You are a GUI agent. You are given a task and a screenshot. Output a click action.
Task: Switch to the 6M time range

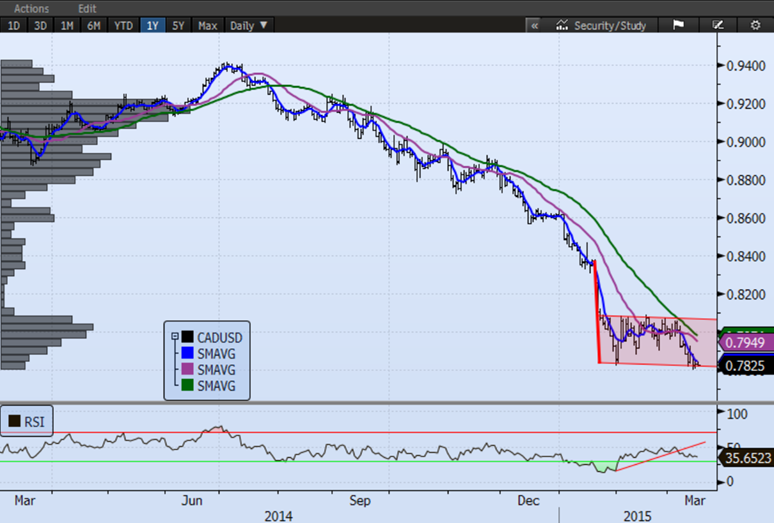[93, 25]
